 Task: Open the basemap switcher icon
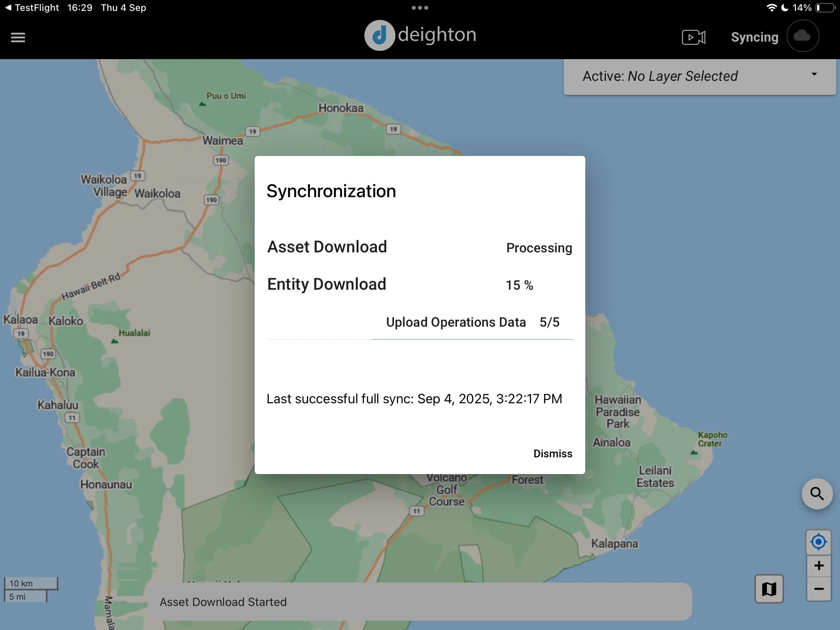769,589
